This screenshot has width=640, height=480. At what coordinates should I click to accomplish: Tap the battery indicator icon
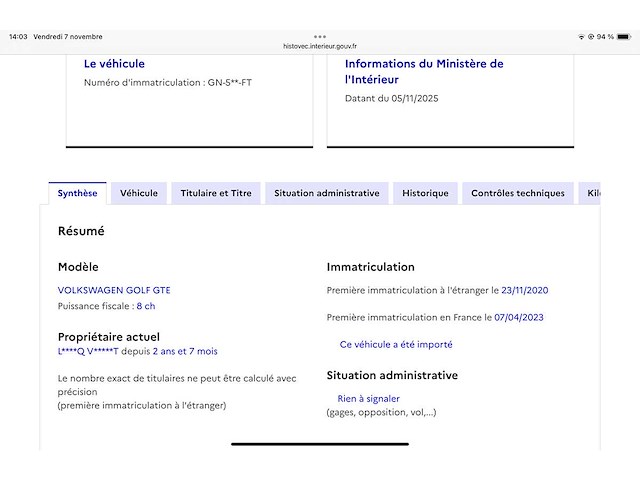coord(624,37)
